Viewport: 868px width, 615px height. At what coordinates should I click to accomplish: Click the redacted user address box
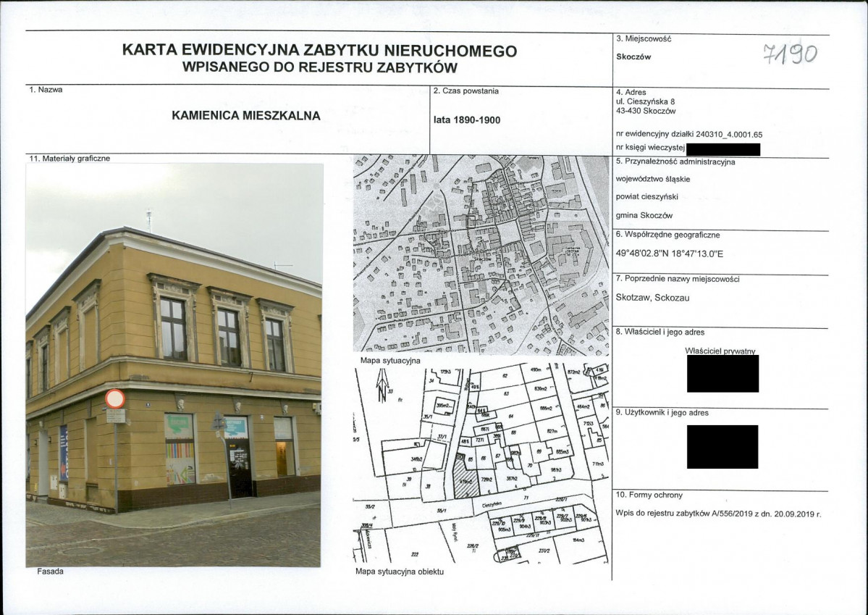pyautogui.click(x=722, y=446)
